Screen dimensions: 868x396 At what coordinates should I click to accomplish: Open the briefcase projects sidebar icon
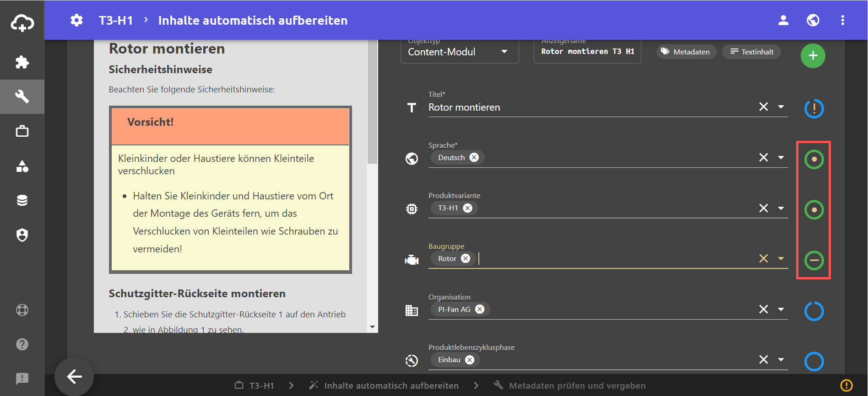(22, 131)
